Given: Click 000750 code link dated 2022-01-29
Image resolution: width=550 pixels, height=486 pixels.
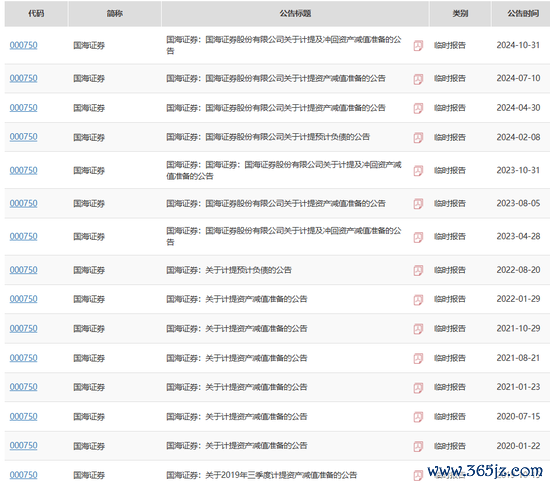Looking at the screenshot, I should coord(24,299).
